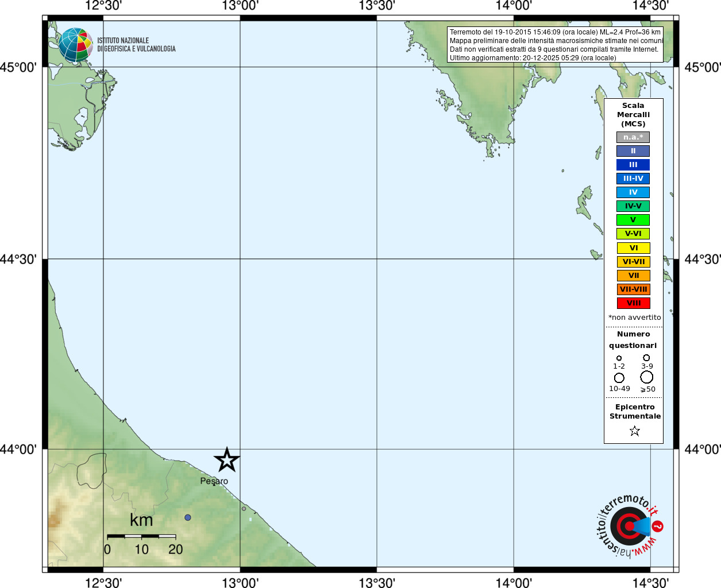The width and height of the screenshot is (721, 588).
Task: Click the 10-49 questionnaires circle symbol
Action: click(x=619, y=378)
